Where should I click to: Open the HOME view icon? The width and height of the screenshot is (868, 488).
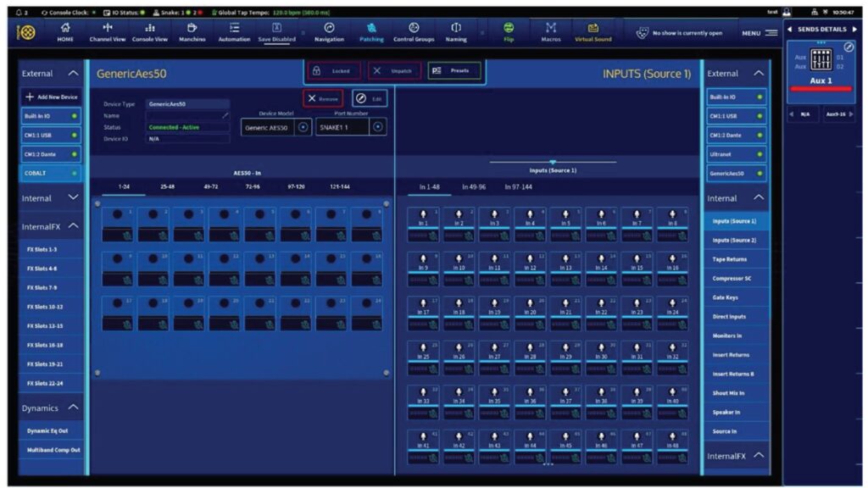coord(65,31)
